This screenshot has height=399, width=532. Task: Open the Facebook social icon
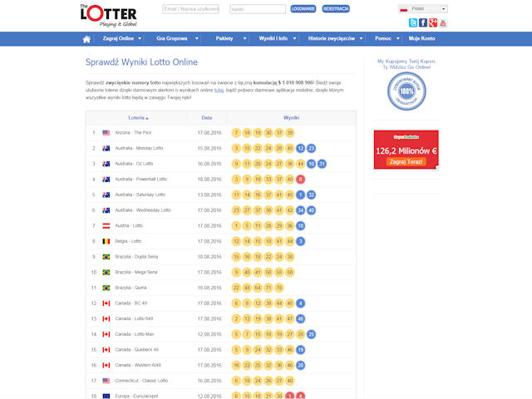423,22
